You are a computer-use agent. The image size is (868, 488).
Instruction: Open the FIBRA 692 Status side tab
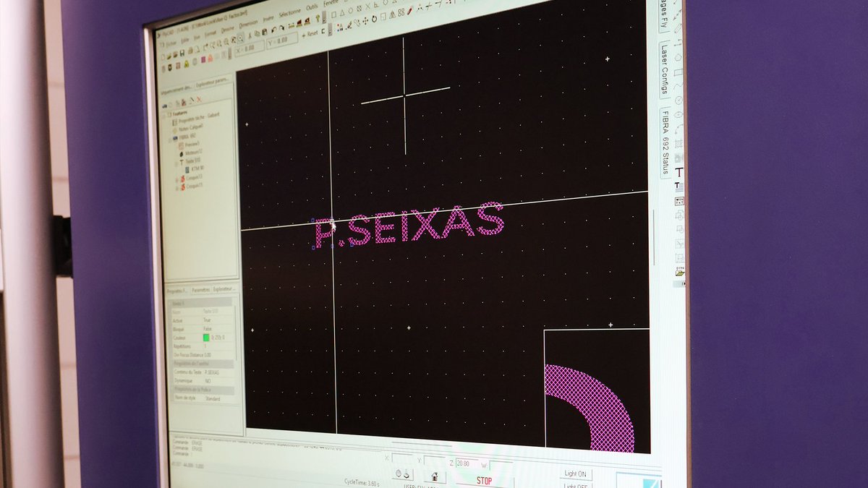(664, 145)
